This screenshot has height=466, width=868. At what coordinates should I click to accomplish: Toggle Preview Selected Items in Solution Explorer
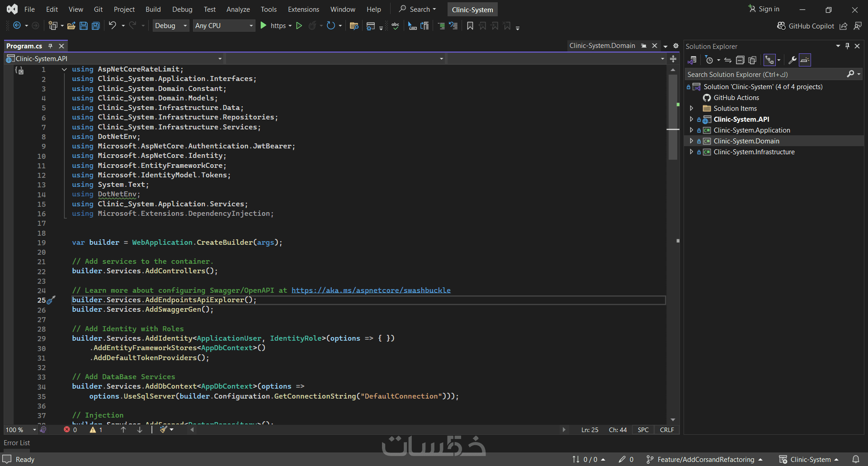point(805,60)
